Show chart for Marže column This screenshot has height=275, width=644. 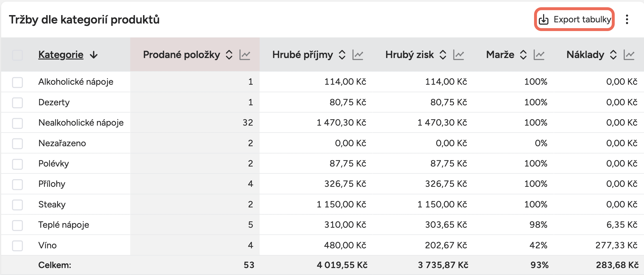[539, 55]
